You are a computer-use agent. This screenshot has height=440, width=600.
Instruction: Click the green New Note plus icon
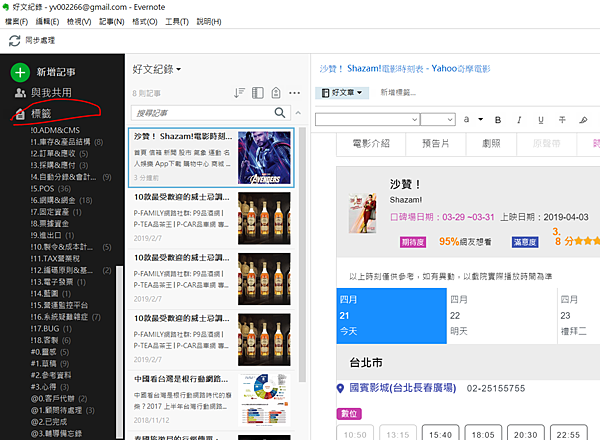click(20, 72)
